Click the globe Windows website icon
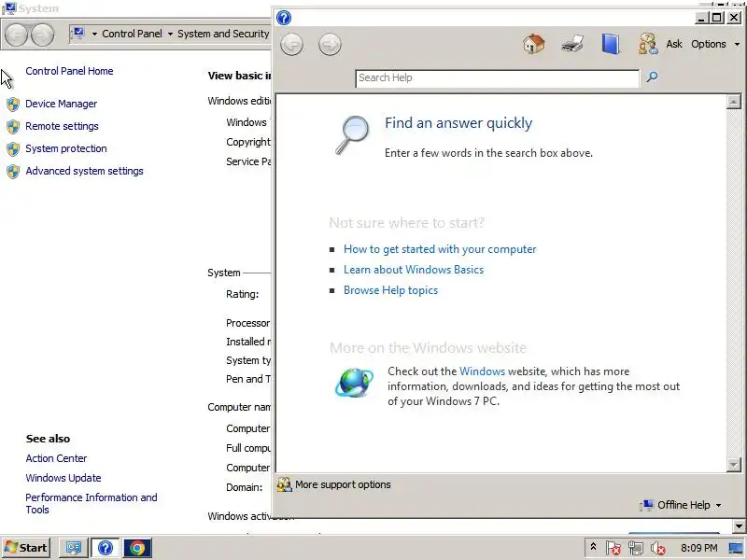This screenshot has height=560, width=747. click(354, 383)
